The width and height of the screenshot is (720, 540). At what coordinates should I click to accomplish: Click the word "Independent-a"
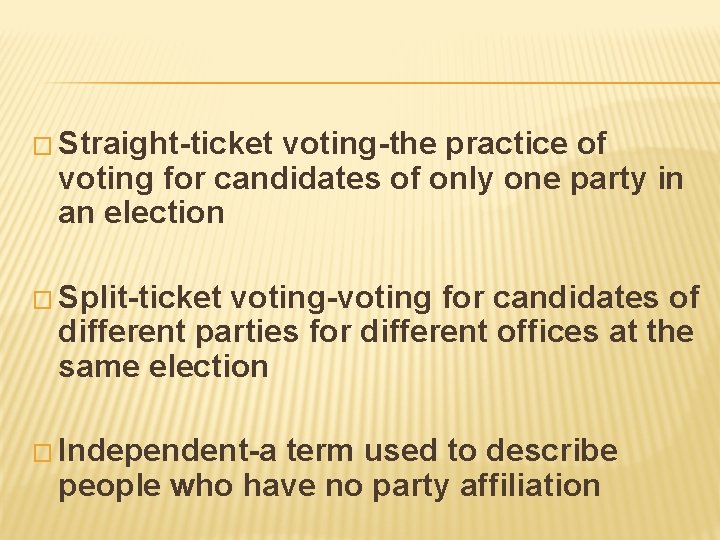pyautogui.click(x=168, y=452)
